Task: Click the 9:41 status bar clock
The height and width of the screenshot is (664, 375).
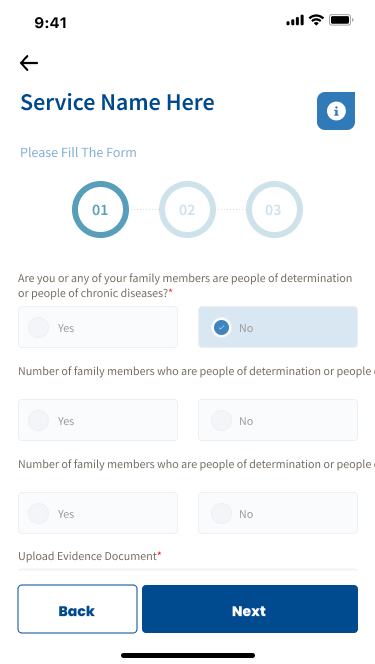Action: (x=50, y=22)
